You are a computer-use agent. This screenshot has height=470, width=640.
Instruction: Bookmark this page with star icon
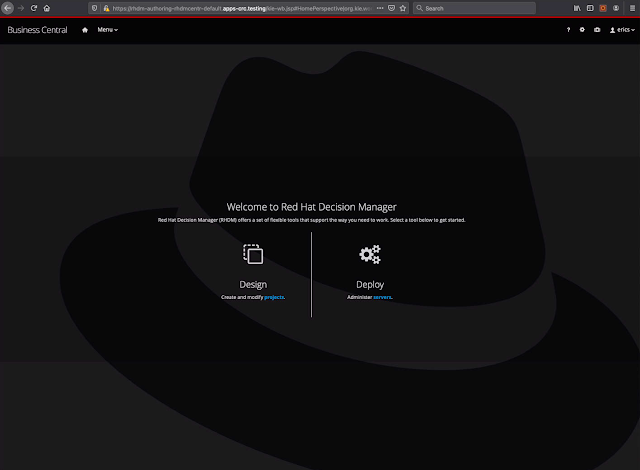tap(403, 8)
